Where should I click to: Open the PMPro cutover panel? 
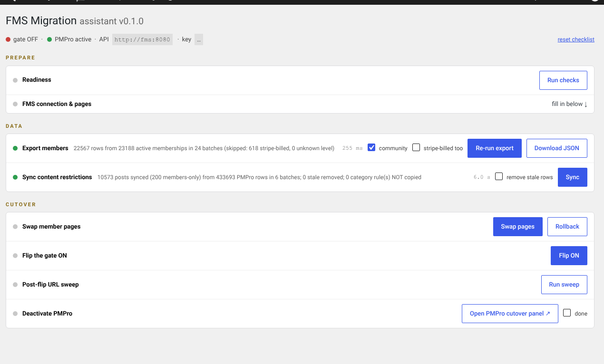pyautogui.click(x=510, y=314)
